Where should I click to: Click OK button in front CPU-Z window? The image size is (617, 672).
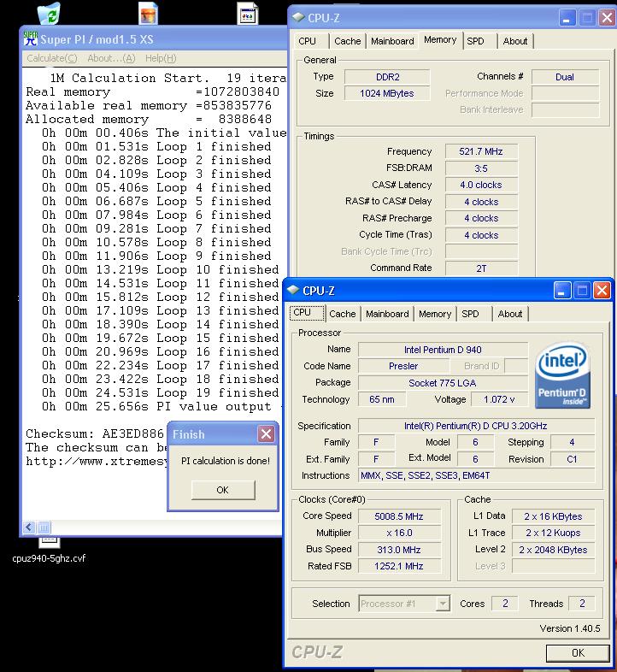(x=578, y=652)
